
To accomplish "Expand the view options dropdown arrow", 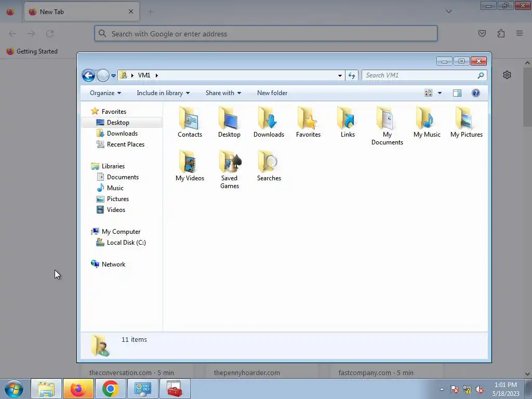I will pyautogui.click(x=440, y=93).
